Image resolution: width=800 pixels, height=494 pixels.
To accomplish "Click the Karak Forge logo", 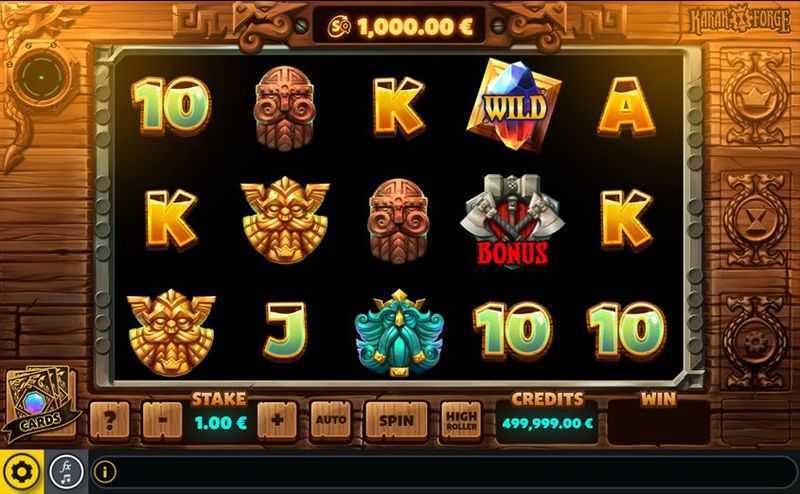I will tap(740, 21).
